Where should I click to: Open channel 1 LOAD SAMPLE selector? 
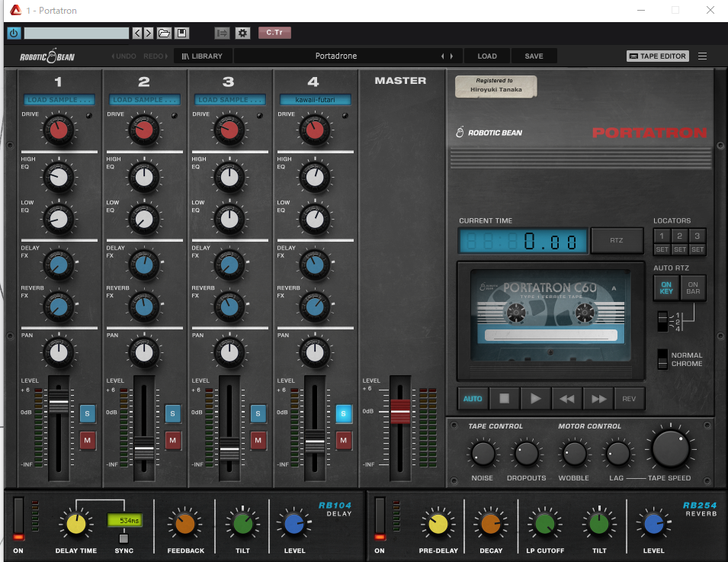pyautogui.click(x=59, y=99)
